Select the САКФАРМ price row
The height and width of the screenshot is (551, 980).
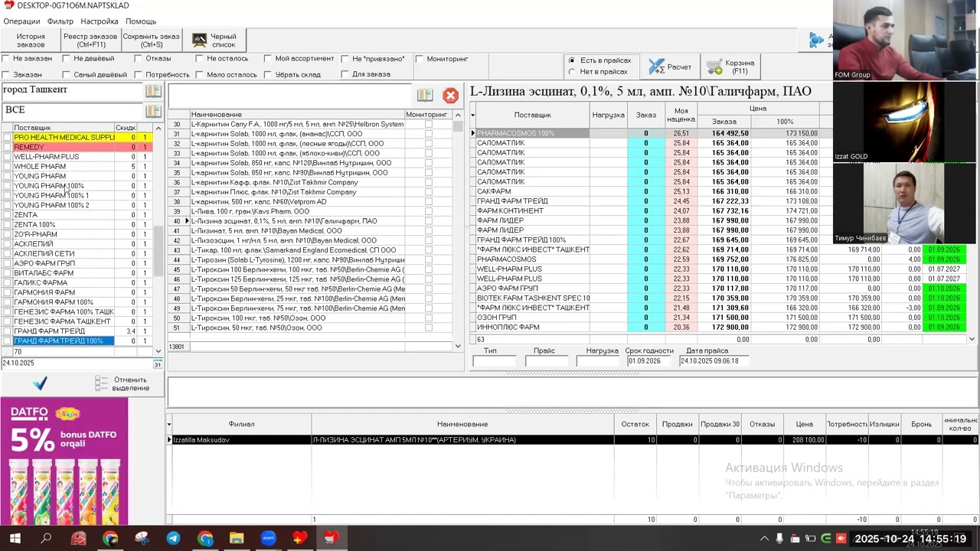click(x=532, y=192)
